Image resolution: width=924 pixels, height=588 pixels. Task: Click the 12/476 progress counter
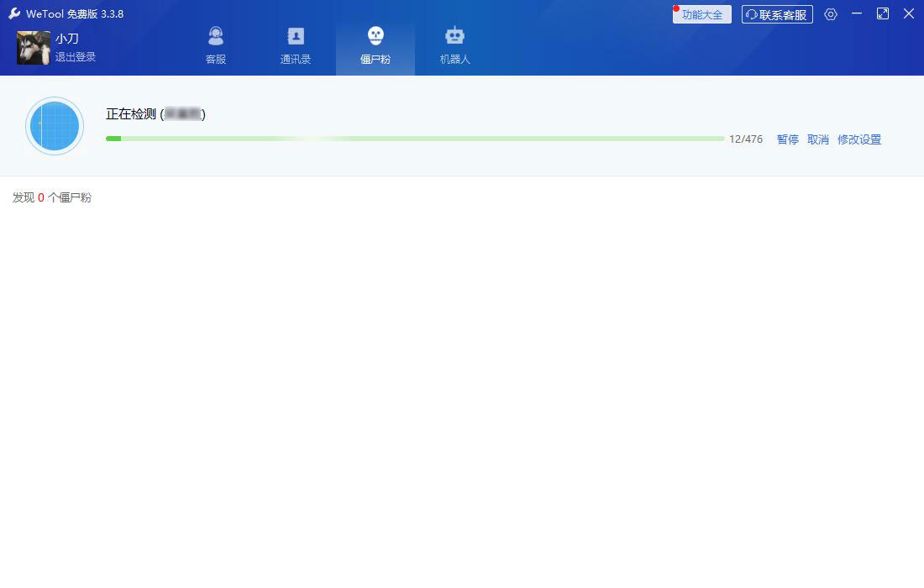tap(746, 139)
